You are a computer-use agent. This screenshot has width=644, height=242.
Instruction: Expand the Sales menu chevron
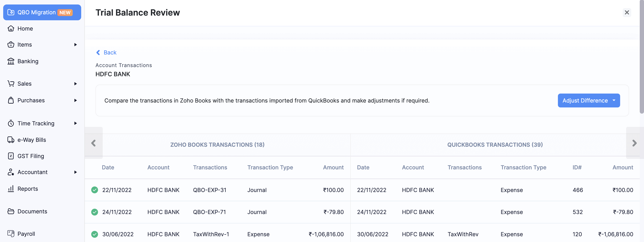[75, 84]
